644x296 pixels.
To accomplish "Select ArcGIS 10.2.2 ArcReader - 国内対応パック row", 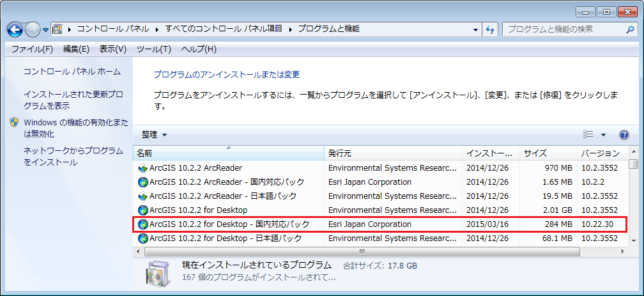I will point(381,182).
